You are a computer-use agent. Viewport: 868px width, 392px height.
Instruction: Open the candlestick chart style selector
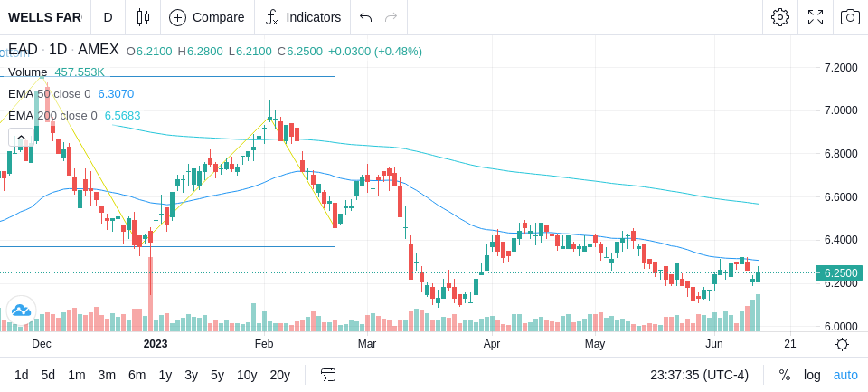point(143,17)
